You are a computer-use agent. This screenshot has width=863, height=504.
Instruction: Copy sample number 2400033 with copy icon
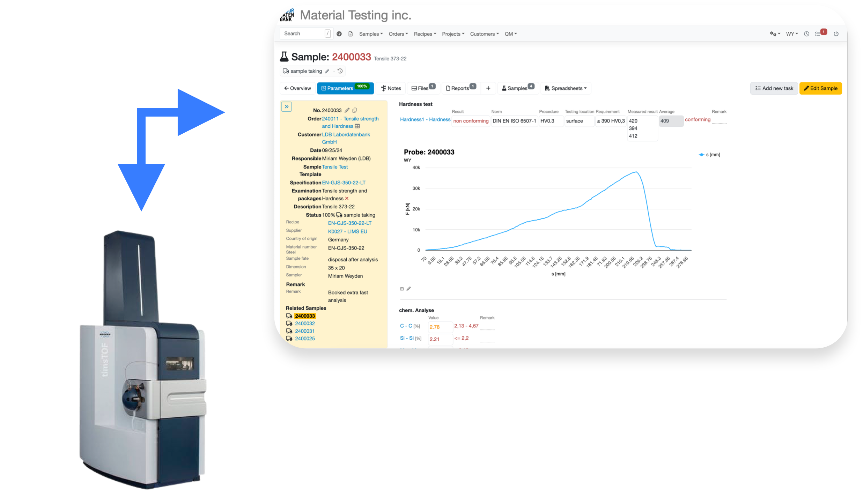click(x=355, y=110)
